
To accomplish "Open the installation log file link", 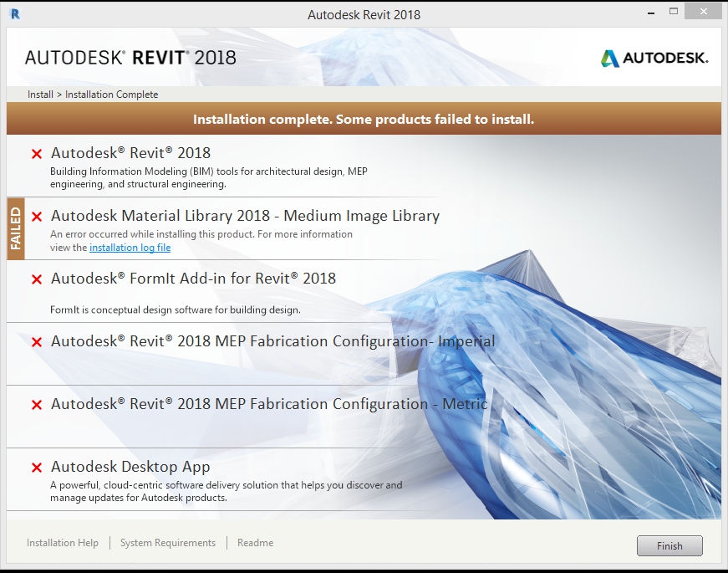I will pyautogui.click(x=130, y=248).
